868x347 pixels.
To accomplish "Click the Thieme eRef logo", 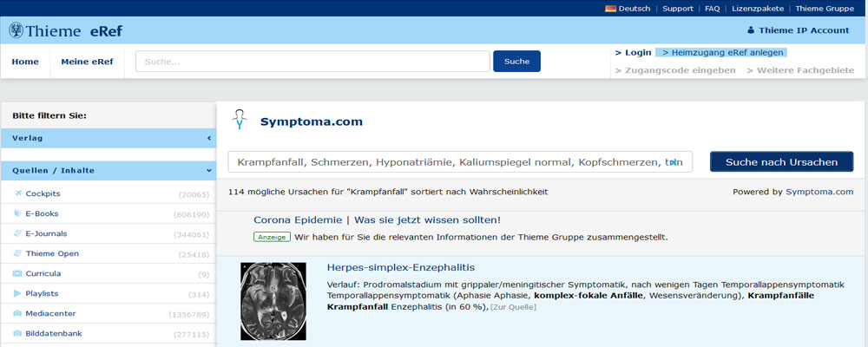I will coord(65,30).
